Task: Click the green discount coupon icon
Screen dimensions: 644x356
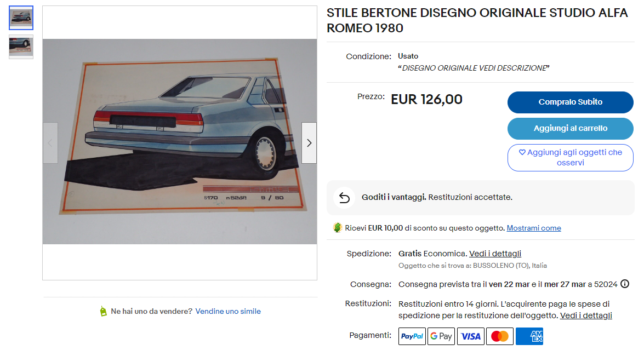Action: [338, 228]
